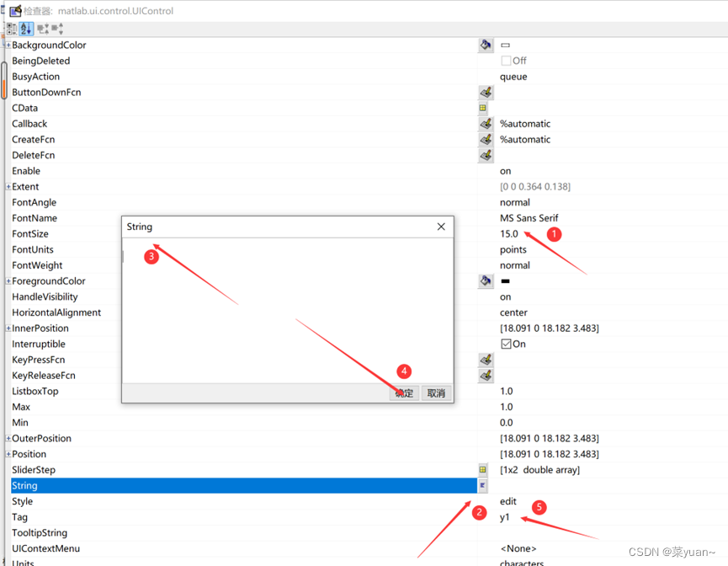
Task: Click the ForegroundColor black swatch
Action: pyautogui.click(x=506, y=280)
